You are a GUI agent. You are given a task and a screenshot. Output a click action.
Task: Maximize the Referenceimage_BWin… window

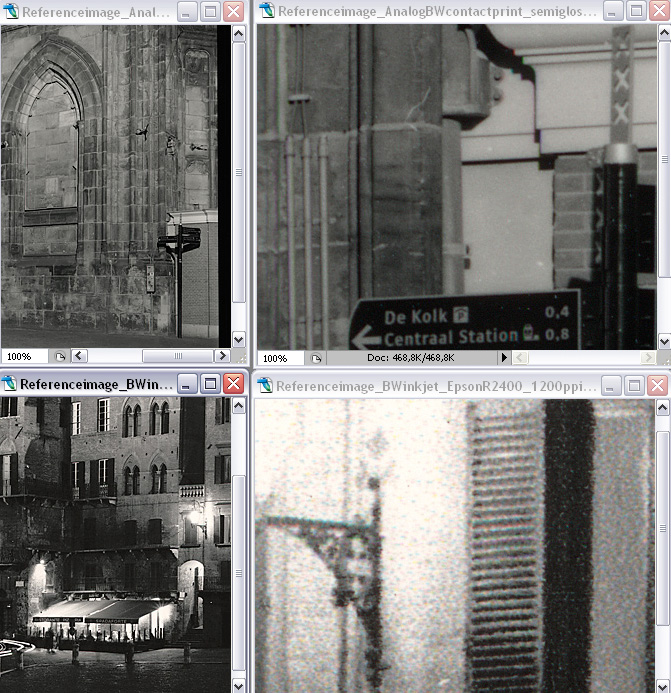click(x=210, y=384)
